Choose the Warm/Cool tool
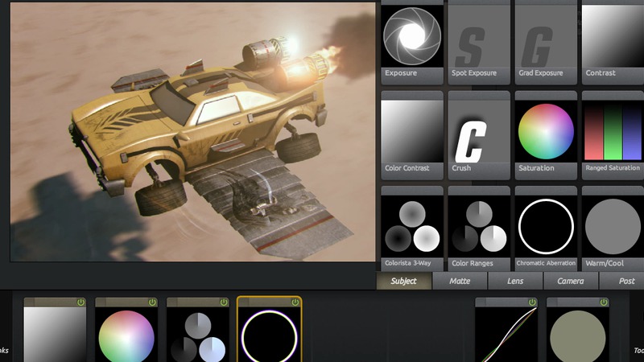644x362 pixels. [x=613, y=228]
